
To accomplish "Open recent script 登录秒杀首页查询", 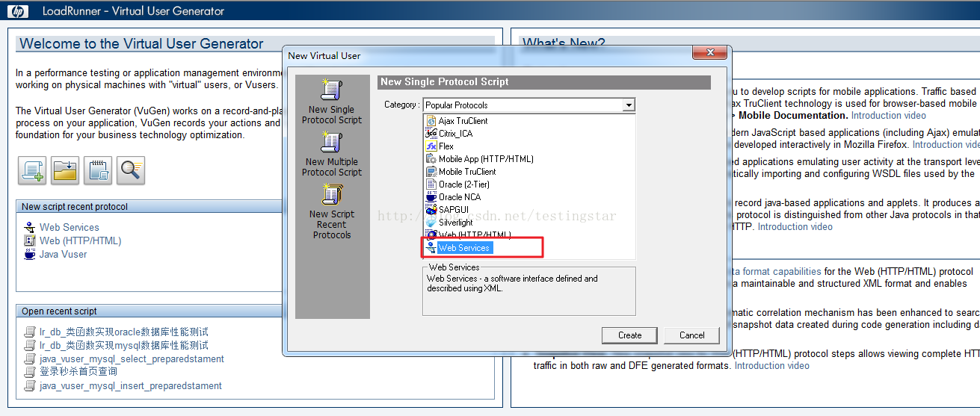I will [78, 371].
